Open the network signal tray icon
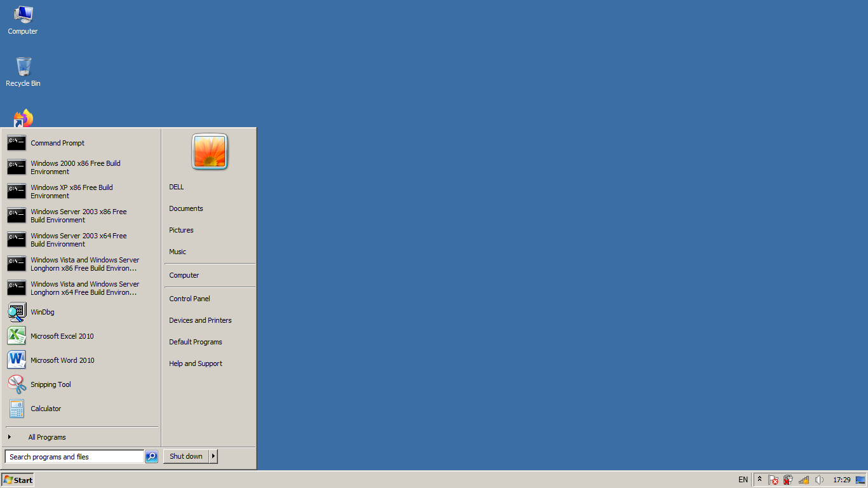 point(804,480)
